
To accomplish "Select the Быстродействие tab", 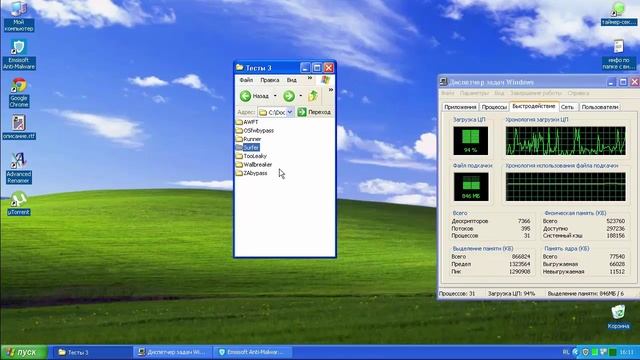I will coord(533,106).
